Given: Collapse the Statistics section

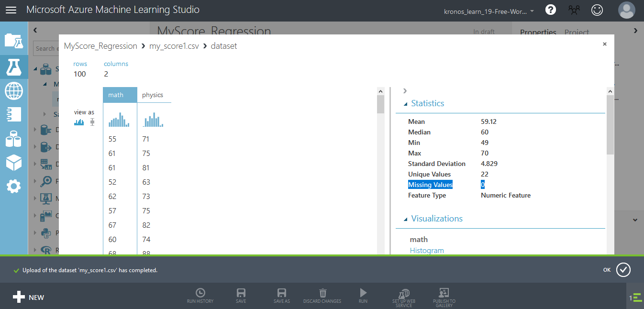Looking at the screenshot, I should [x=405, y=104].
